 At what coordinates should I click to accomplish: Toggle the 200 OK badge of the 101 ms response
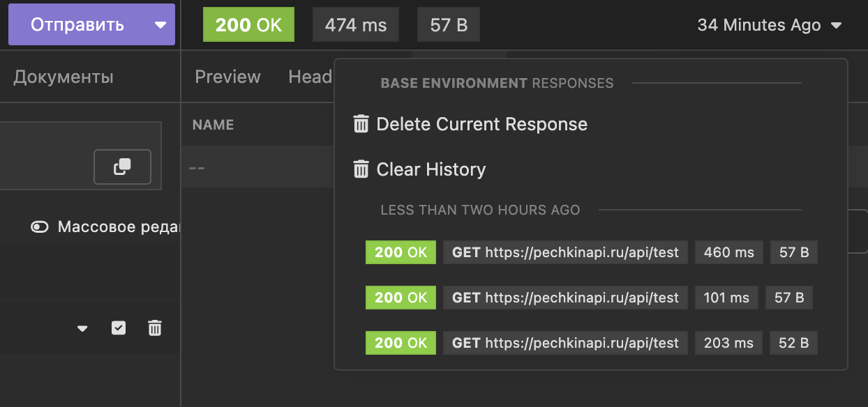[401, 298]
